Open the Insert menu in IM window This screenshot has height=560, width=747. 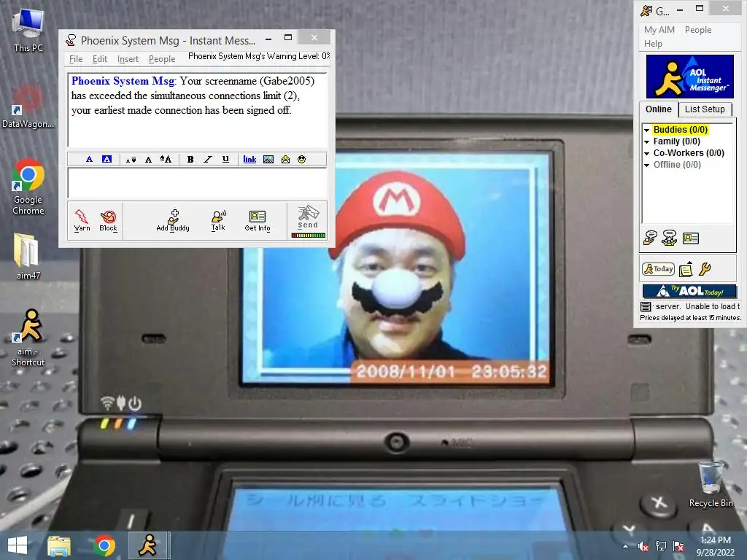pyautogui.click(x=128, y=59)
